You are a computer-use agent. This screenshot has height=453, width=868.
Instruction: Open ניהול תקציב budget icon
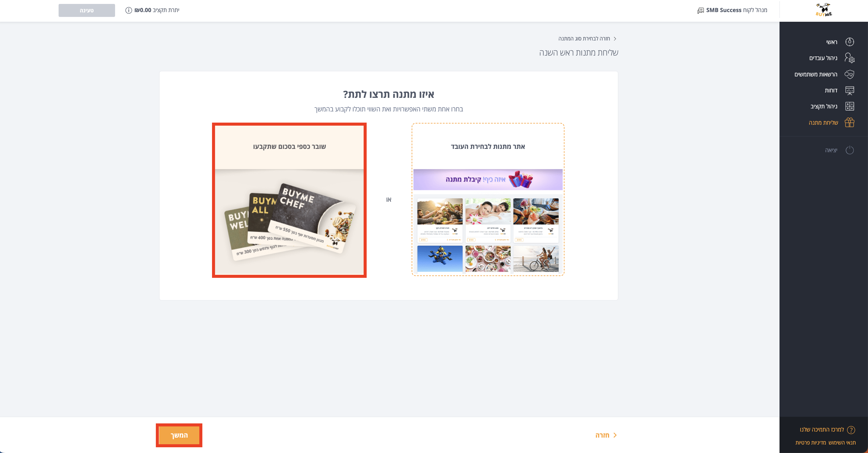[850, 107]
